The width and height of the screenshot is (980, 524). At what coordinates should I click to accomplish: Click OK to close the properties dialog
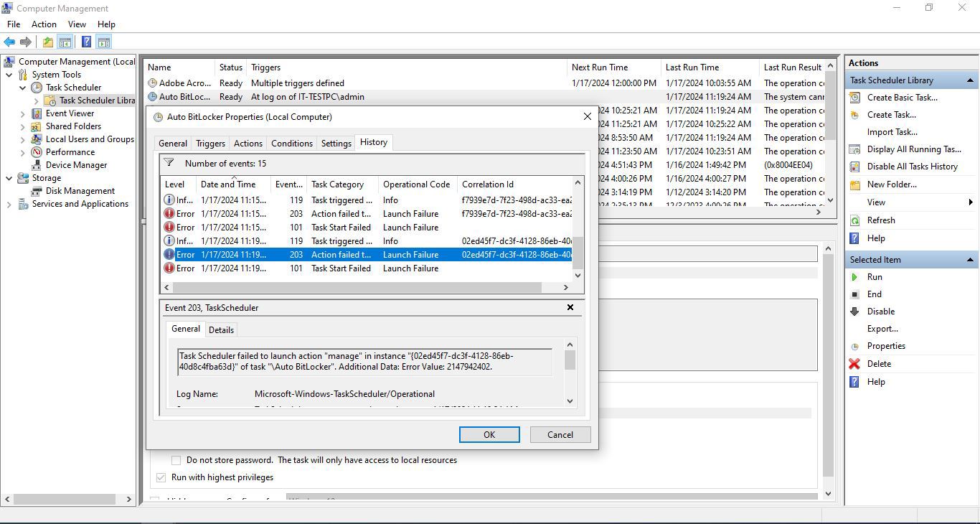coord(489,434)
